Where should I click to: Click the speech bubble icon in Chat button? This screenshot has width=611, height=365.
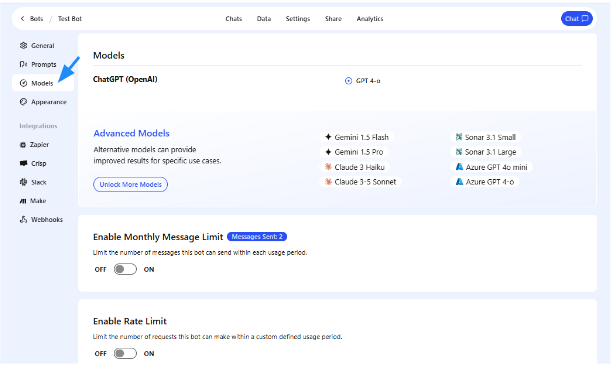pyautogui.click(x=585, y=18)
